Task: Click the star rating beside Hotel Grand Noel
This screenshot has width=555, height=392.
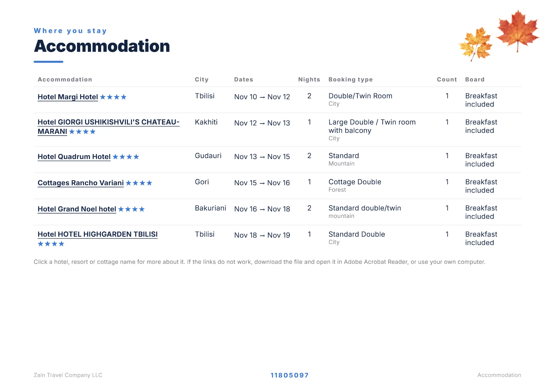Action: (x=131, y=209)
